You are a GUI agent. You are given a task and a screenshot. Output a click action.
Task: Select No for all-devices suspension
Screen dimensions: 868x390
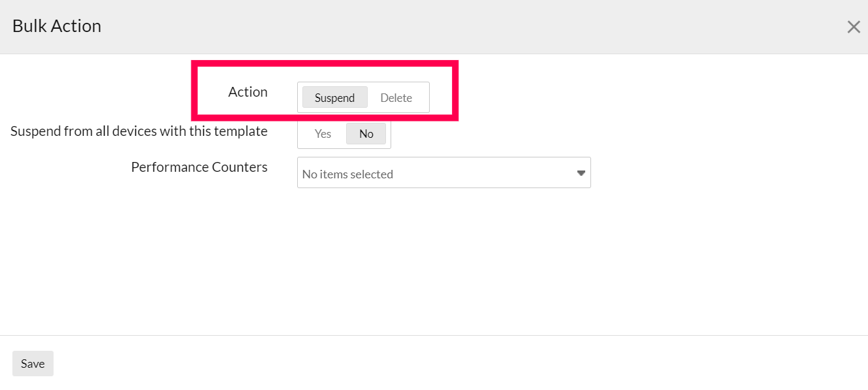(366, 134)
